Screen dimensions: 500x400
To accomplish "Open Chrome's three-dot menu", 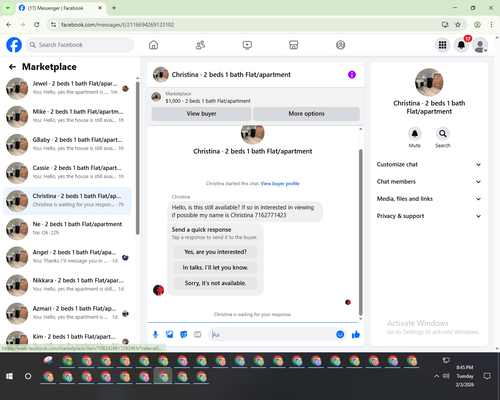I will (x=491, y=24).
